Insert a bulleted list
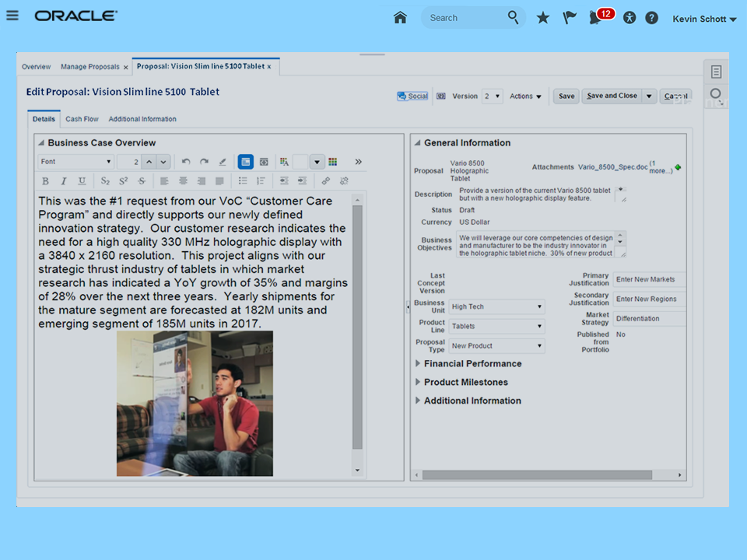Viewport: 747px width, 560px height. 243,181
